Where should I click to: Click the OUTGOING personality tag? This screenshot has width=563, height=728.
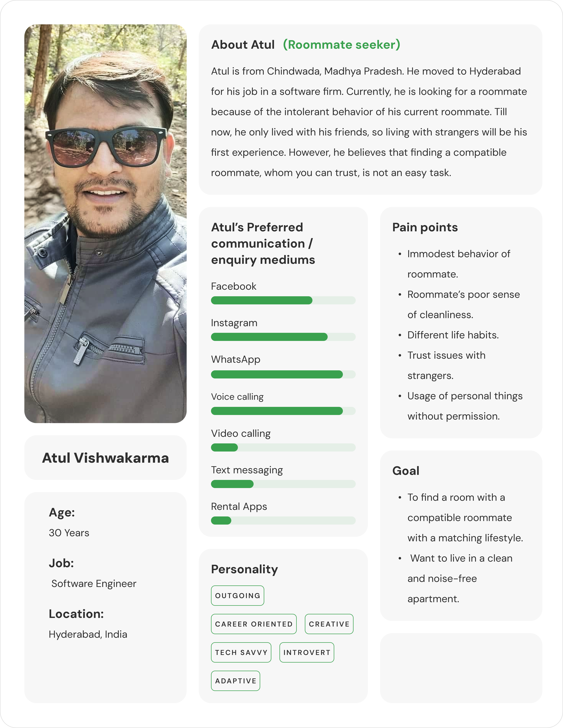[237, 596]
